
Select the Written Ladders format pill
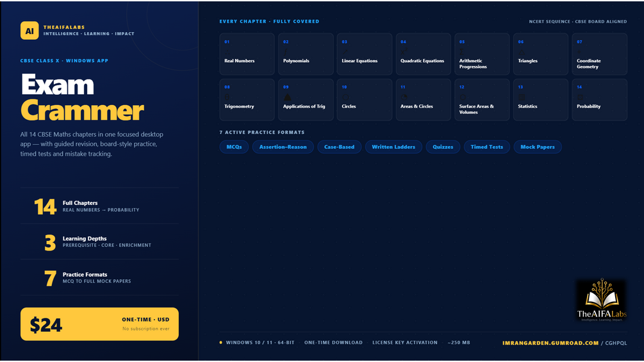tap(393, 147)
